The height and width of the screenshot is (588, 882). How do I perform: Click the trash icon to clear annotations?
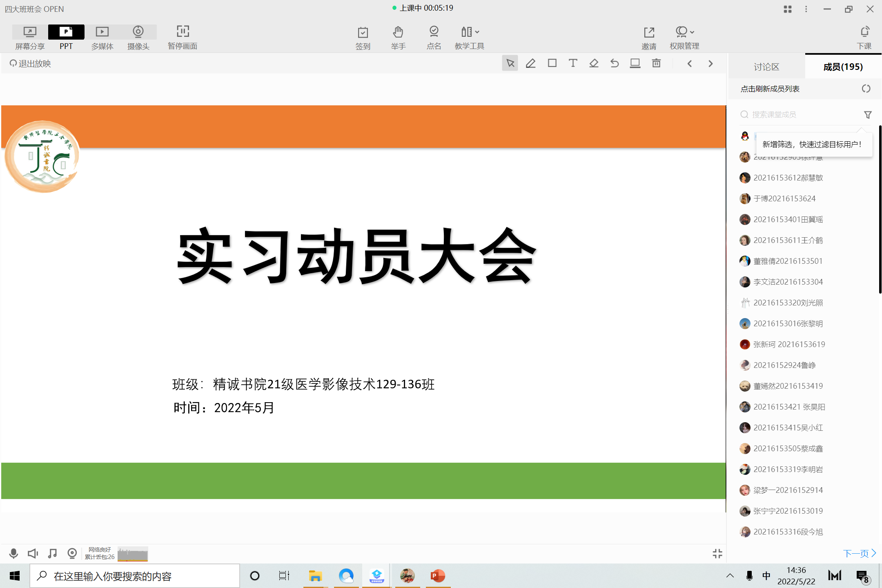[656, 63]
